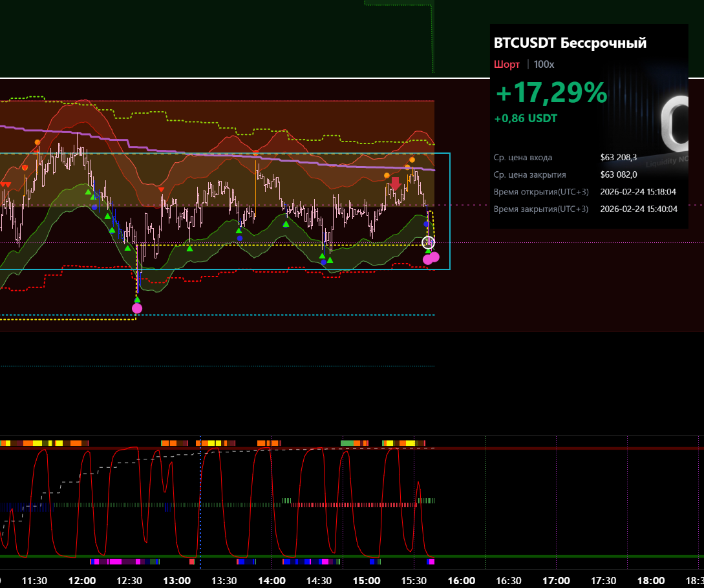Click the green triangle above the 12:30 pink circle
The height and width of the screenshot is (588, 704).
click(137, 299)
